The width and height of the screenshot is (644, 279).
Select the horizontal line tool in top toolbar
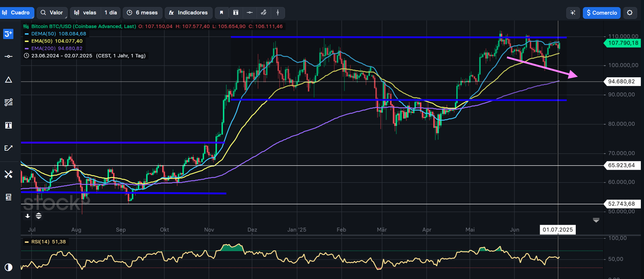coord(250,13)
